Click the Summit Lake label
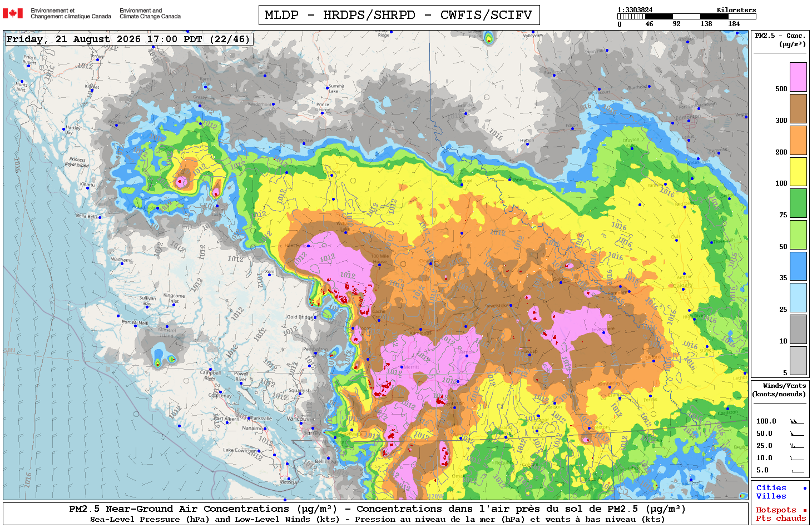This screenshot has width=812, height=528. (336, 88)
